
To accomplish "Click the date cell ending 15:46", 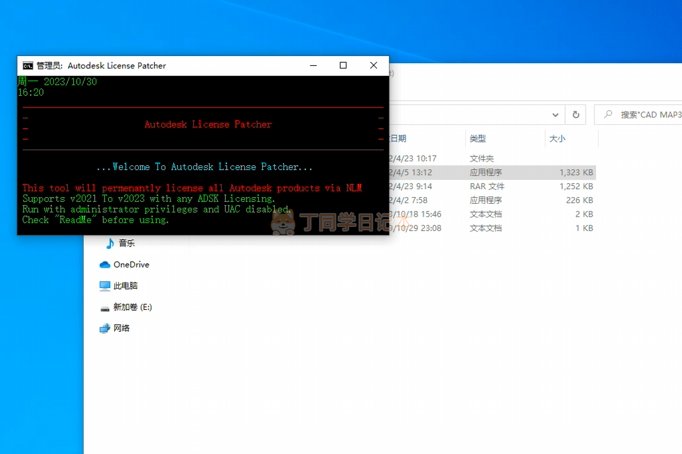I will 415,214.
